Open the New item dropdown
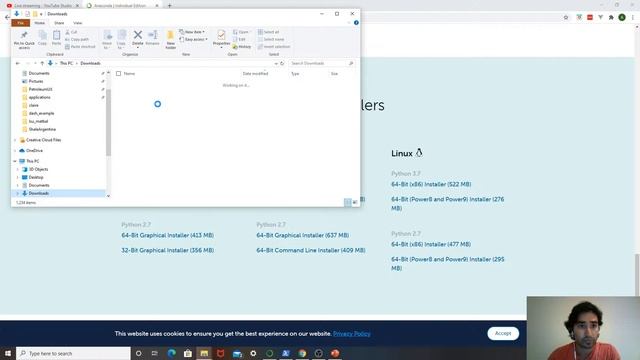 [x=192, y=32]
